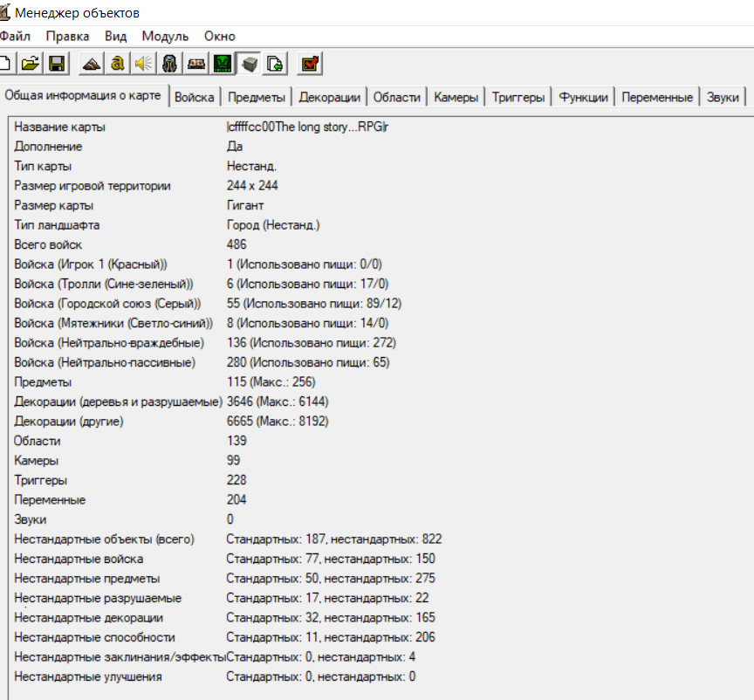Open the Окно menu

(220, 36)
